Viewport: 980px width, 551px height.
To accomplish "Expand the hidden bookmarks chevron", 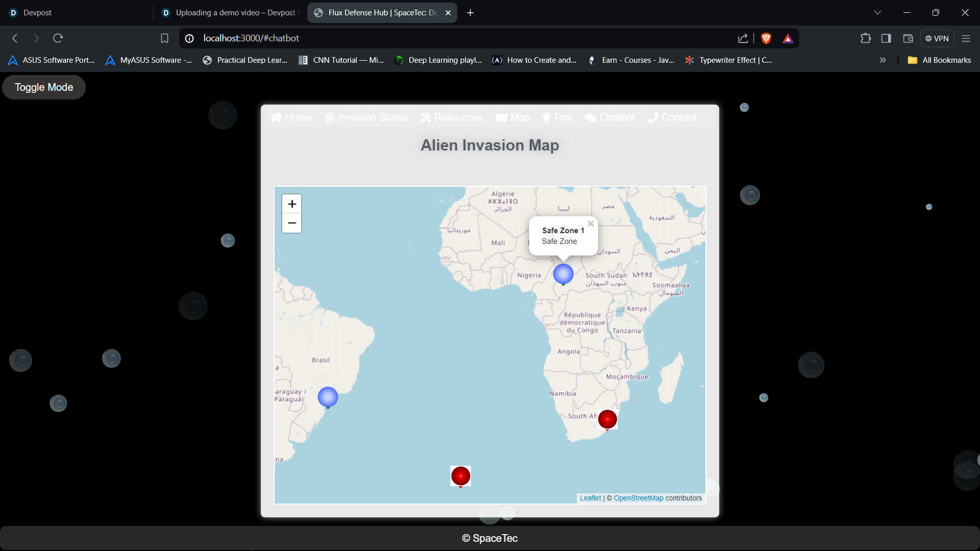I will [x=883, y=60].
